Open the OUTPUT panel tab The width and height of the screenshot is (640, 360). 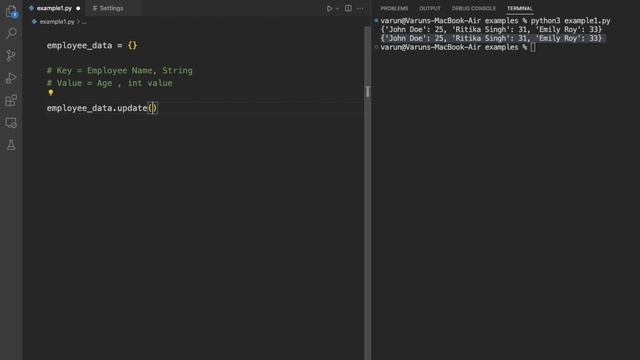tap(430, 8)
